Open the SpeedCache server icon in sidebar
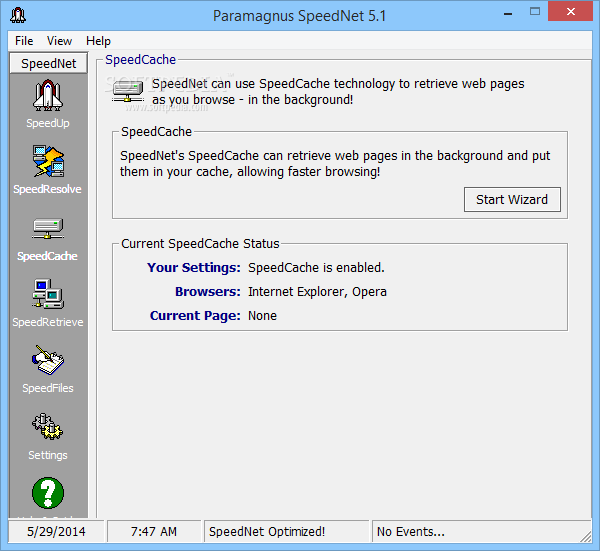 (48, 228)
